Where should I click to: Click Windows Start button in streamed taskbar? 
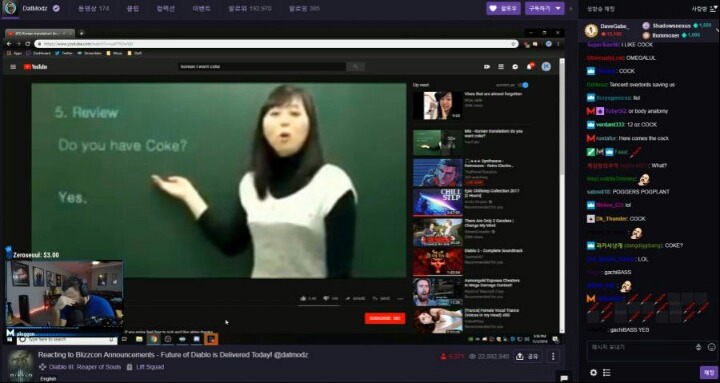coord(9,339)
